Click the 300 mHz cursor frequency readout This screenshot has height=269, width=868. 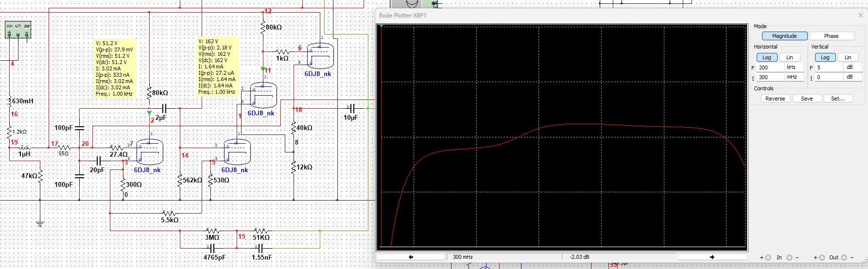pyautogui.click(x=504, y=257)
